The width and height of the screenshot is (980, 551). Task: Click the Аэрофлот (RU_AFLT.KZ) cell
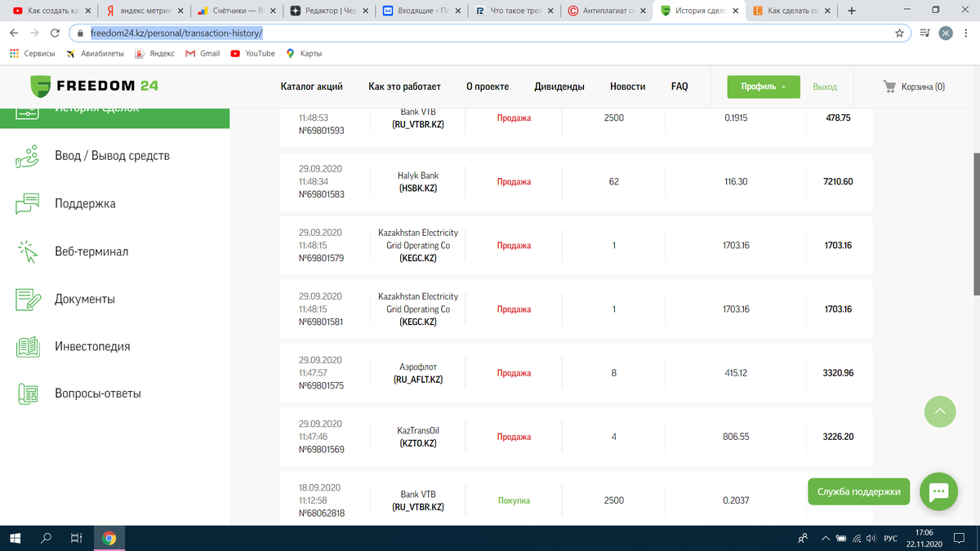coord(418,373)
